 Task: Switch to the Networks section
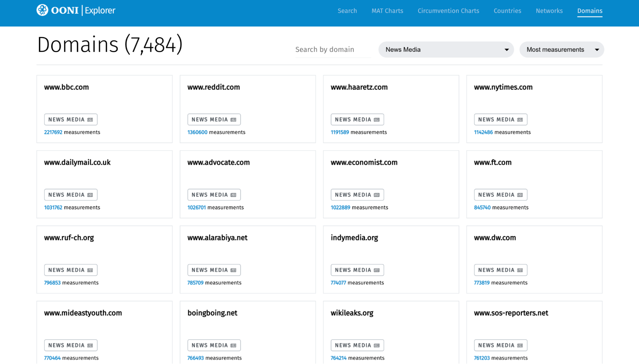click(549, 11)
